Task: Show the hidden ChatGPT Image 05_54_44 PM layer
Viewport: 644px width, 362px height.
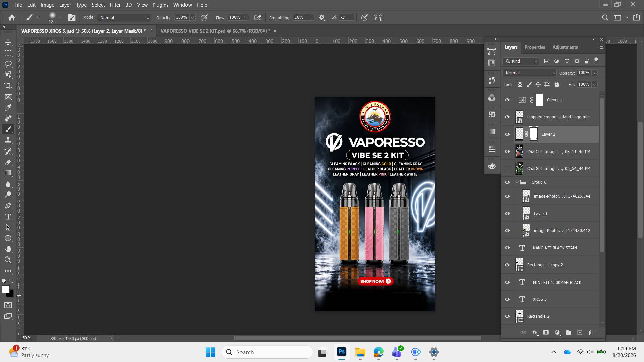Action: pyautogui.click(x=507, y=169)
